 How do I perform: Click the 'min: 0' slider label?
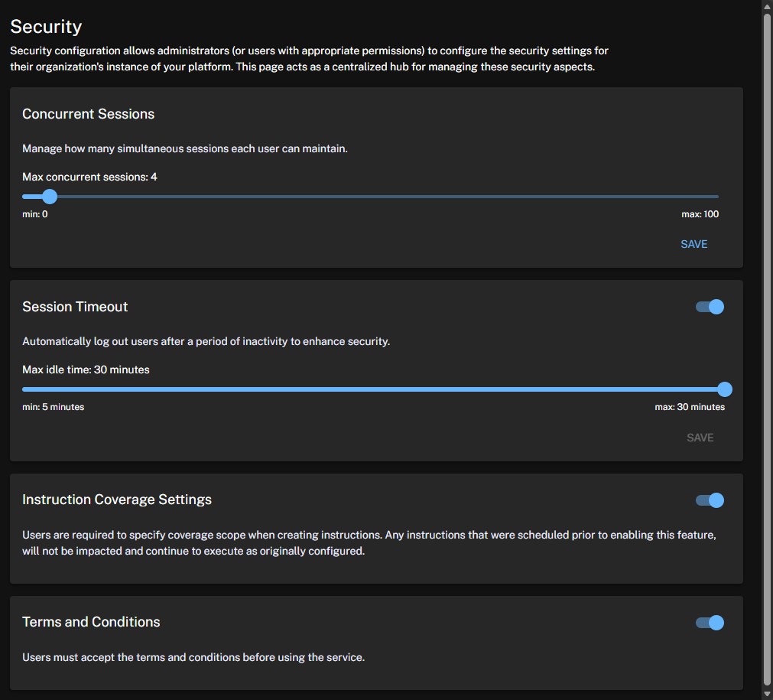coord(35,214)
